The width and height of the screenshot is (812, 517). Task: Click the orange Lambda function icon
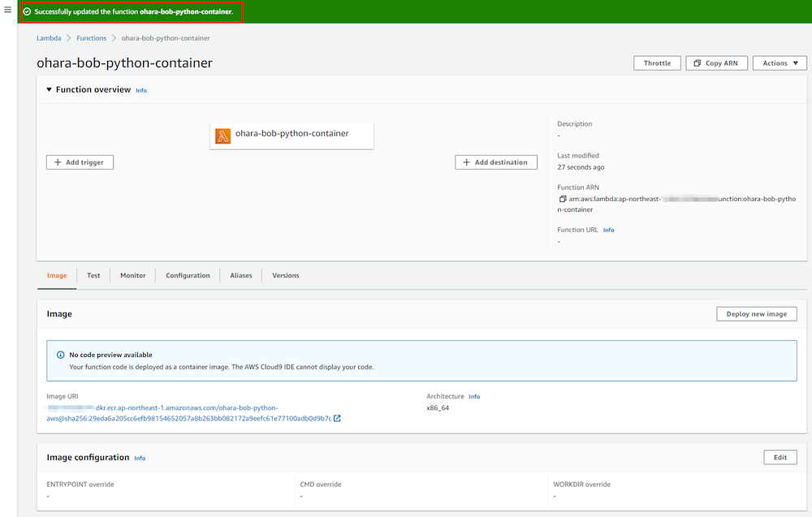tap(222, 136)
